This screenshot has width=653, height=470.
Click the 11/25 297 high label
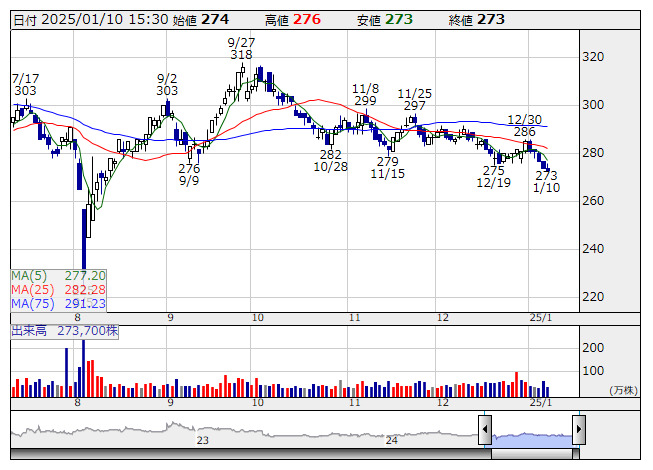click(414, 100)
